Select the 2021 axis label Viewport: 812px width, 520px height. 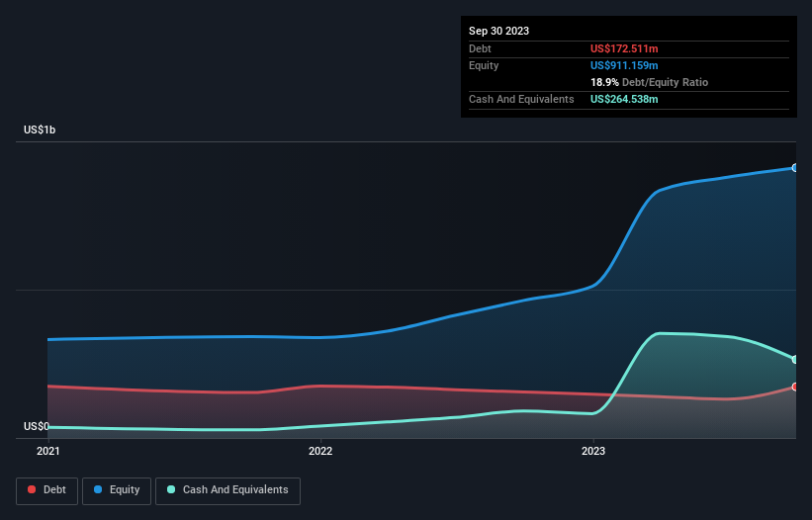pyautogui.click(x=48, y=451)
